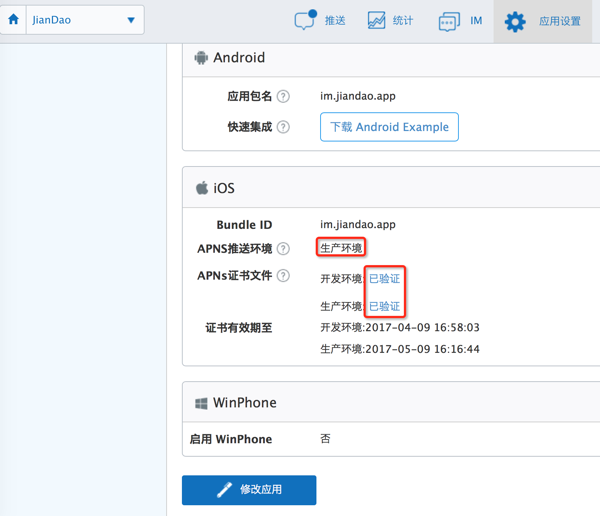The width and height of the screenshot is (600, 516).
Task: Click the Bundle ID label
Action: (x=244, y=225)
